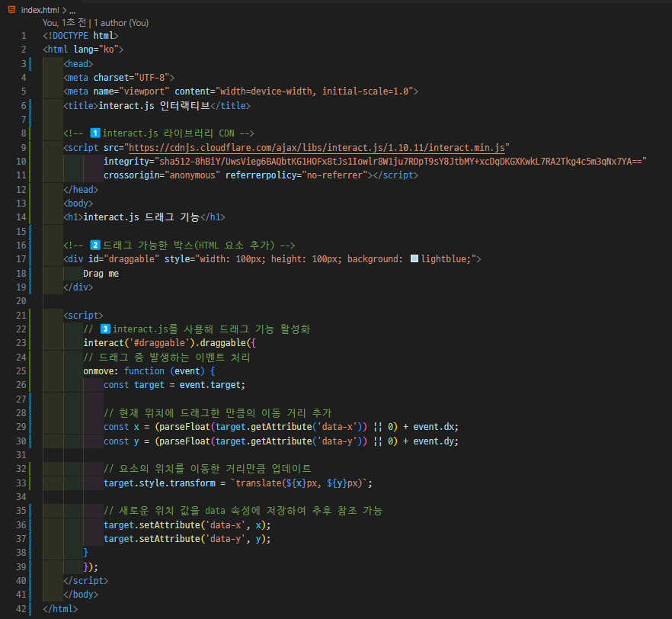Image resolution: width=672 pixels, height=619 pixels.
Task: Click the h1 'interact.js 드래그 기능' line
Action: coord(144,217)
